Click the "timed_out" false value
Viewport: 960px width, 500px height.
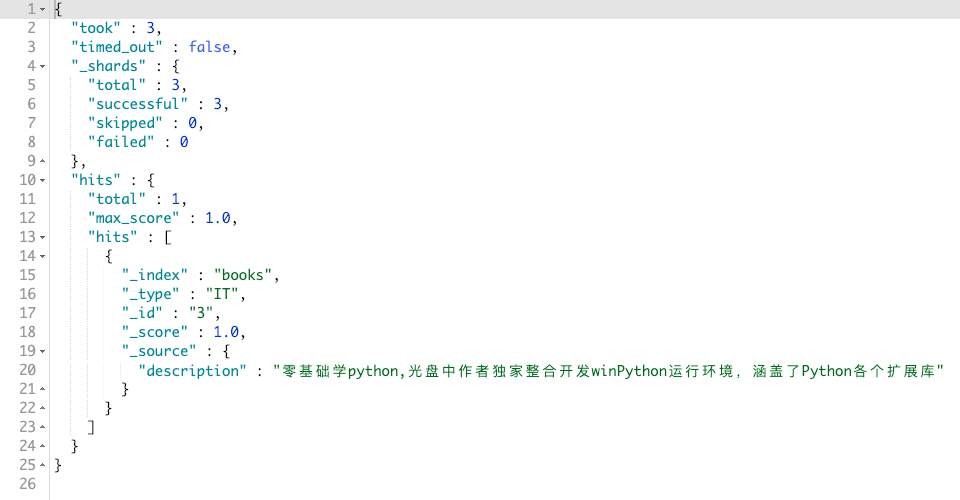[209, 47]
